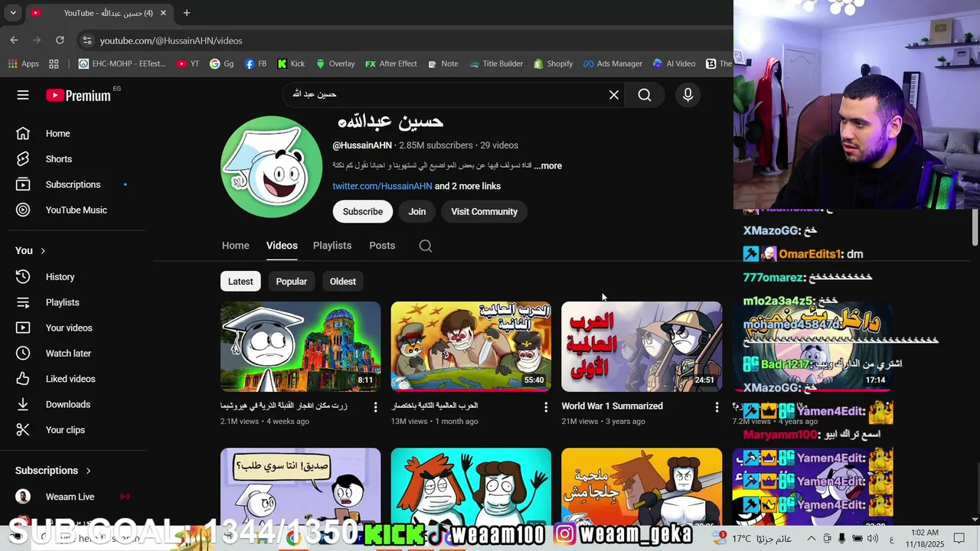980x551 pixels.
Task: Open options for Hiroshima video
Action: [x=375, y=407]
